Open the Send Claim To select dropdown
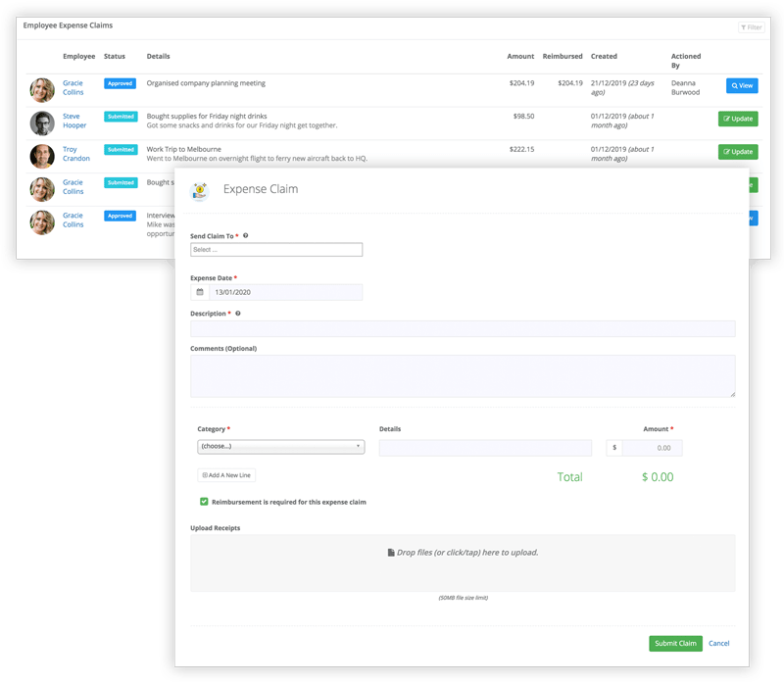 (274, 249)
